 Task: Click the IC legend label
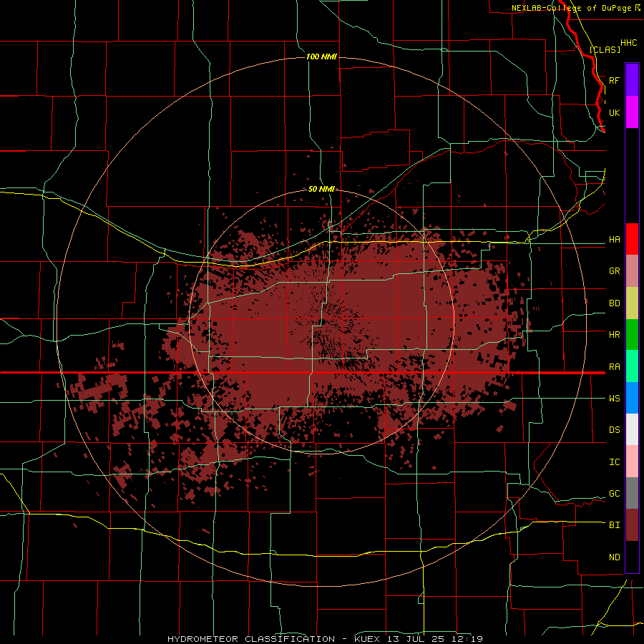click(615, 462)
